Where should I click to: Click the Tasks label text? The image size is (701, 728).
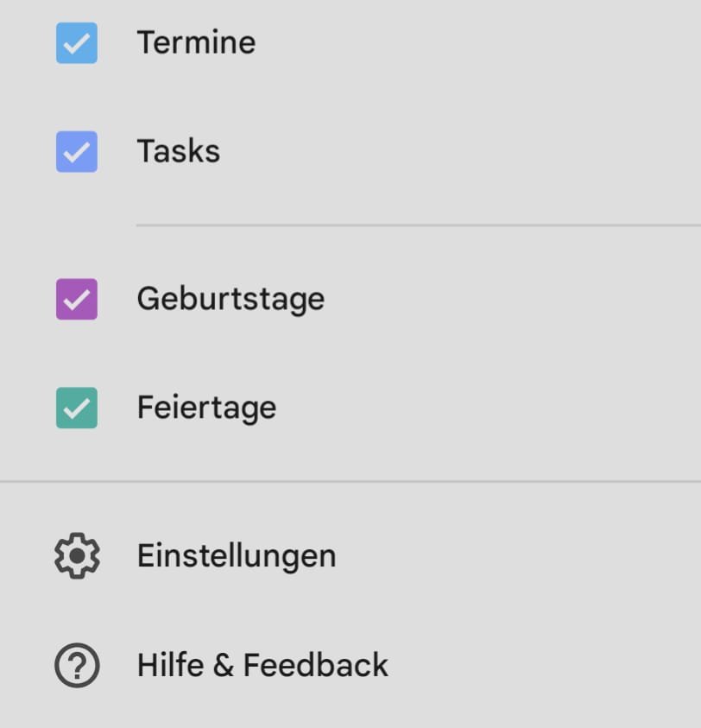click(178, 152)
